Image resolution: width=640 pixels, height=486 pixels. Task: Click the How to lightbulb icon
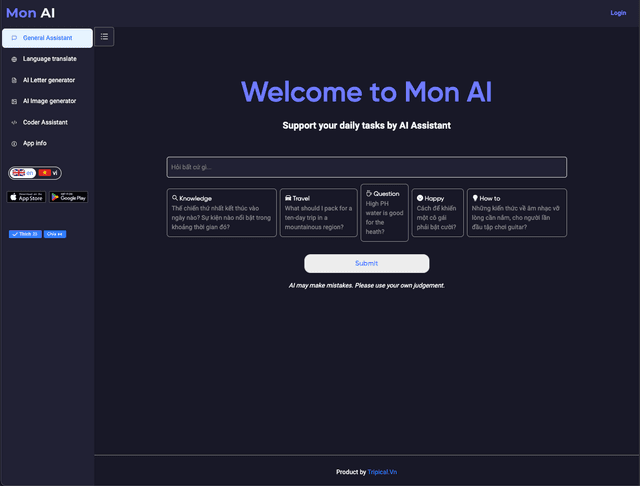coord(475,198)
